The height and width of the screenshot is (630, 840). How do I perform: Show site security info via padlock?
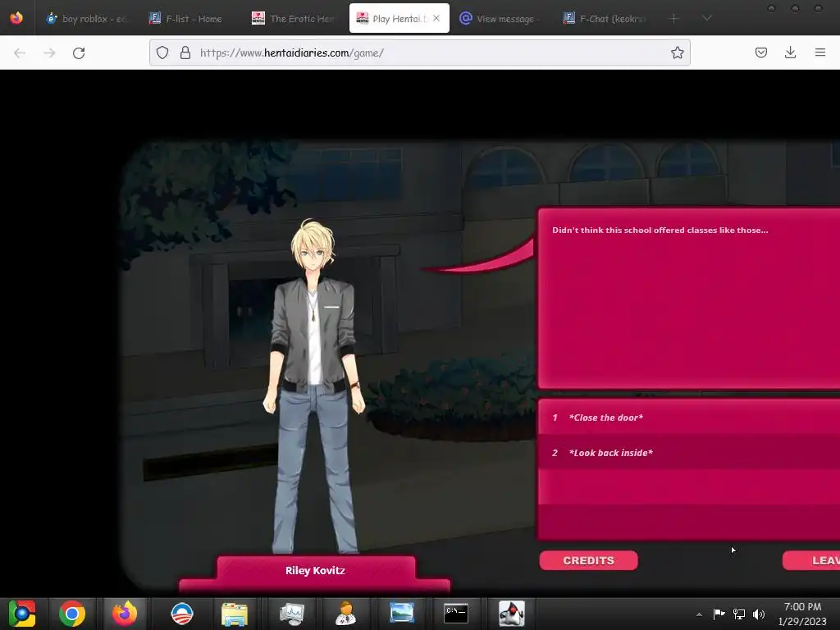(x=185, y=52)
